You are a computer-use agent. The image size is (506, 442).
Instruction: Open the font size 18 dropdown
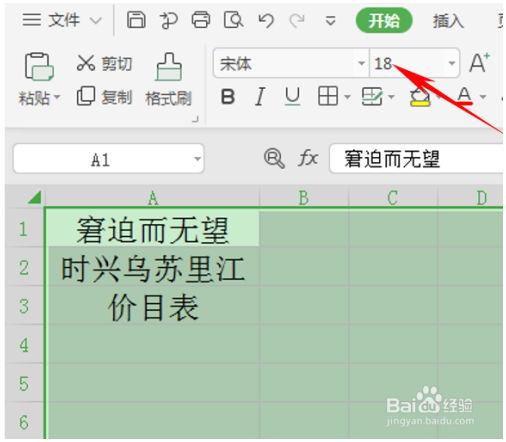(452, 63)
